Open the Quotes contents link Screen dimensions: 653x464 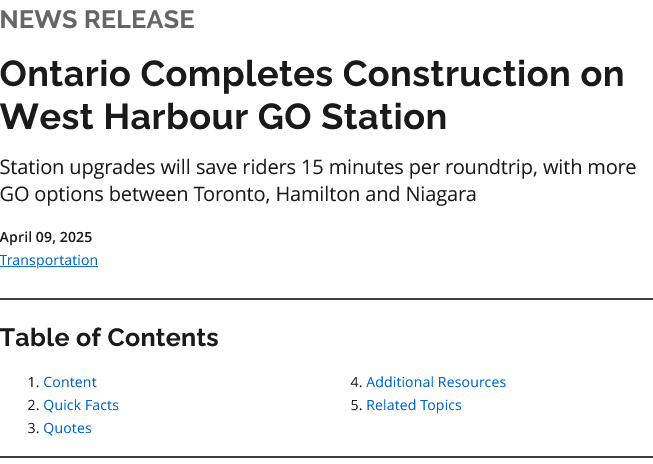(67, 428)
